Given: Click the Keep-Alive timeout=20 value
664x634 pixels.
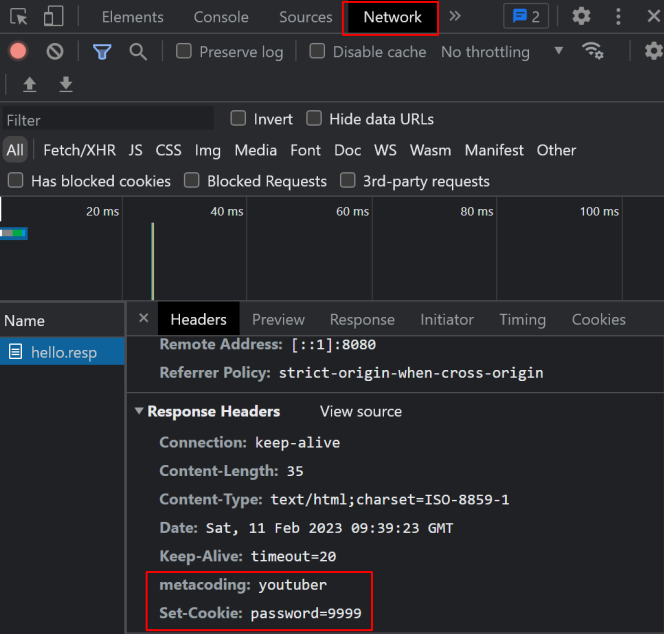Looking at the screenshot, I should click(293, 556).
